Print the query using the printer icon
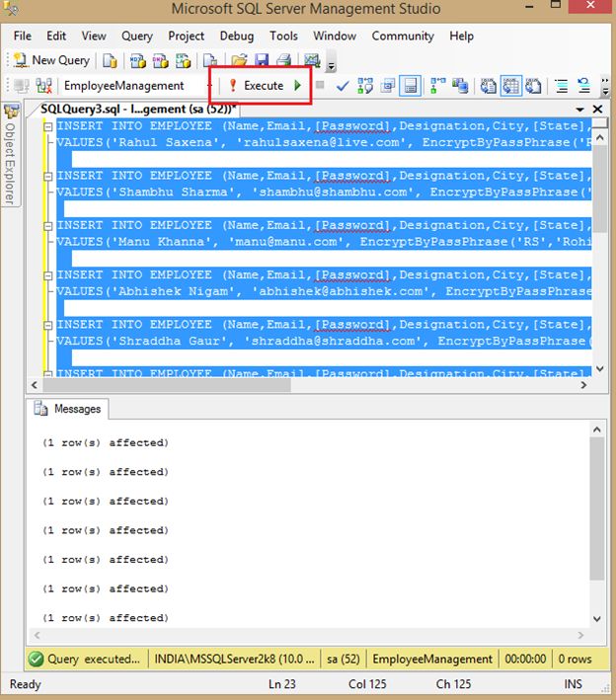This screenshot has width=616, height=700. (x=284, y=60)
